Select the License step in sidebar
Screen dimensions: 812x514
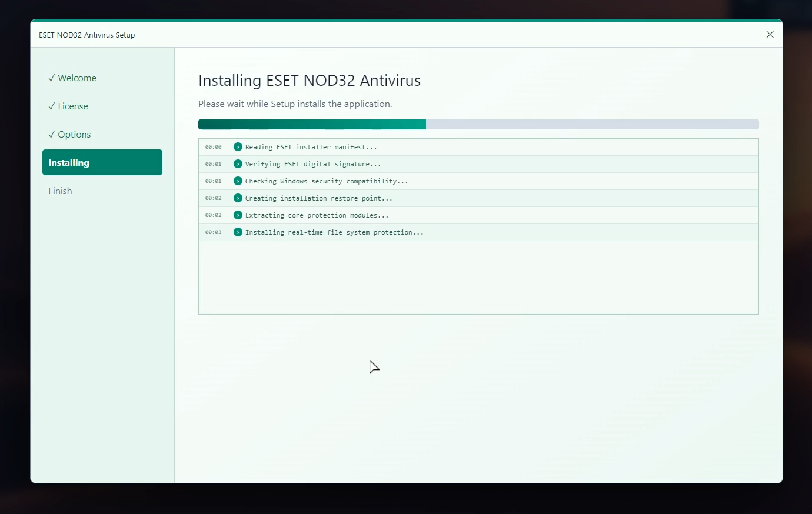[x=102, y=106]
